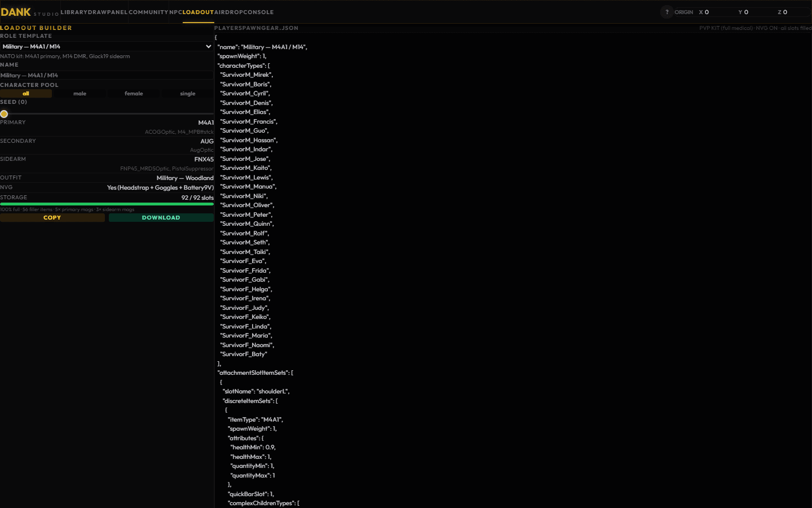Click the "healthMin": 0.9 line
The width and height of the screenshot is (812, 508).
click(253, 447)
